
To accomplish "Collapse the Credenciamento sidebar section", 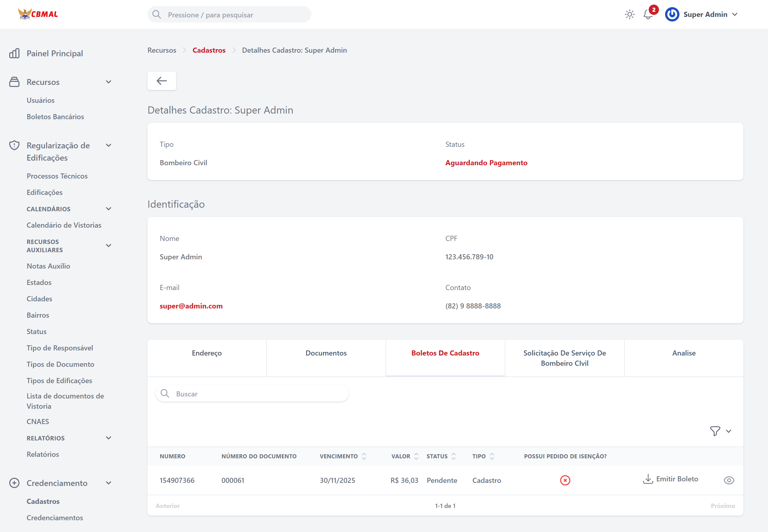I will [x=109, y=483].
